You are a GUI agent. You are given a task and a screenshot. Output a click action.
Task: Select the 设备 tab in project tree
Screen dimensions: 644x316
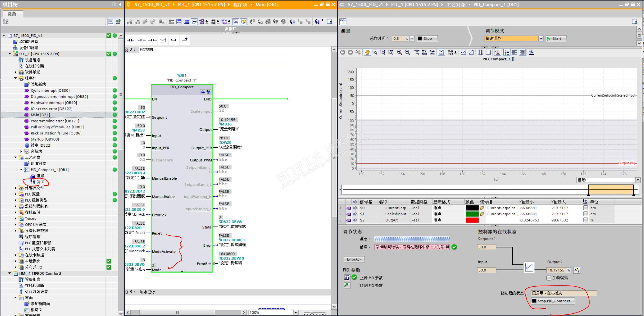tap(12, 14)
